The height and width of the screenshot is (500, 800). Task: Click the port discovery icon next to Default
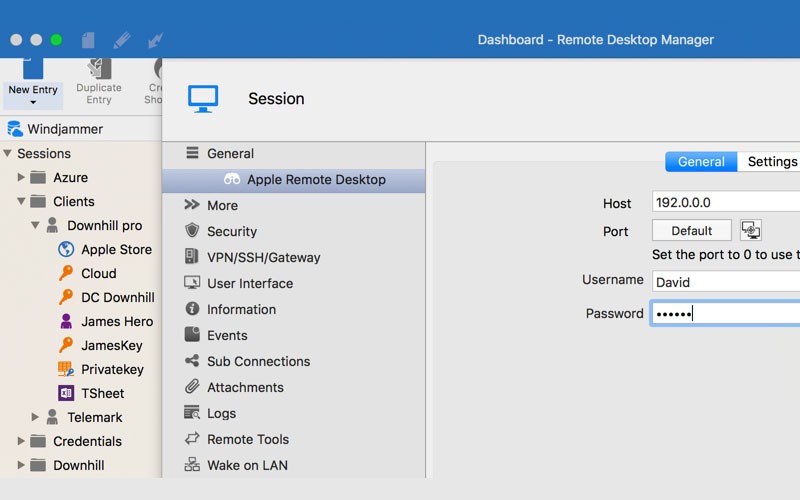coord(751,230)
